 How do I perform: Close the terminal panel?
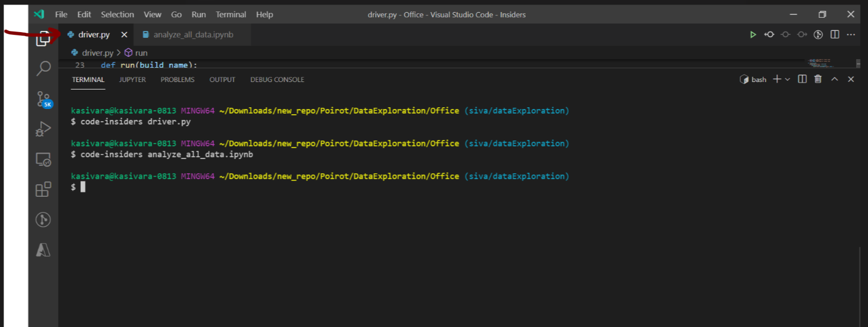[851, 79]
